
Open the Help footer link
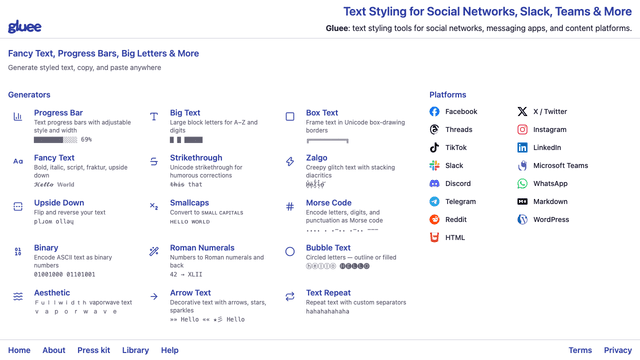pos(170,350)
